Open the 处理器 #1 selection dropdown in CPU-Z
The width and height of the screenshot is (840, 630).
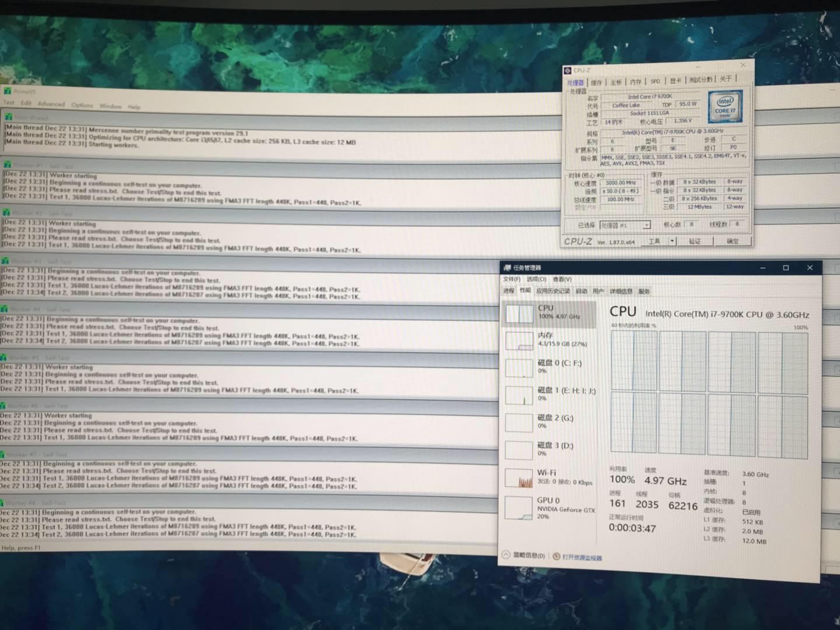(x=625, y=225)
